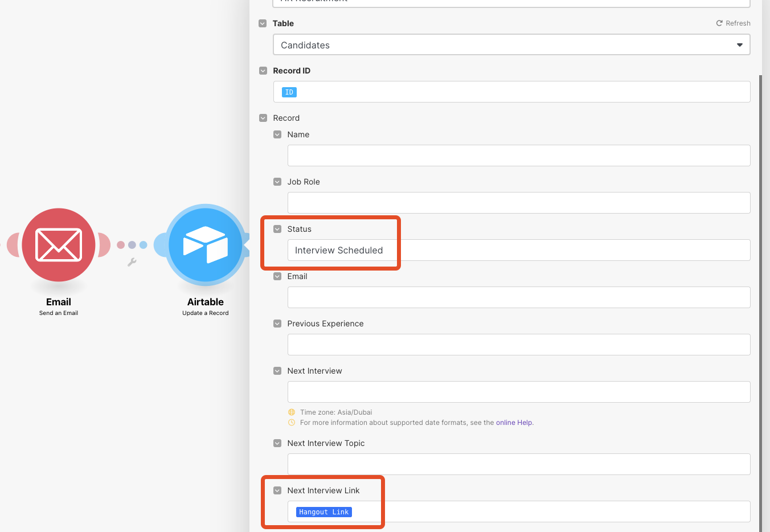Toggle the Name field checkbox

pyautogui.click(x=277, y=134)
